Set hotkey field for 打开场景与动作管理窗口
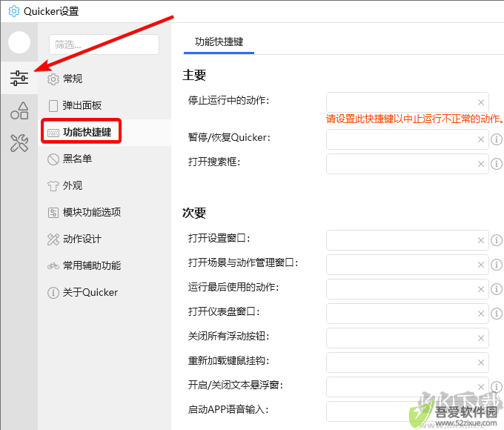This screenshot has width=504, height=430. click(x=408, y=265)
